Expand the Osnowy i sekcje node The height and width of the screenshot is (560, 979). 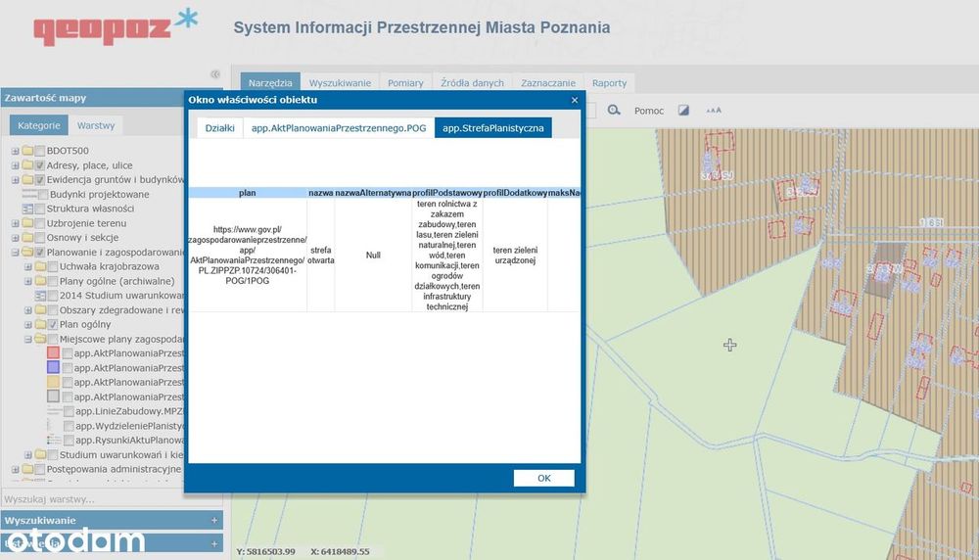tap(15, 237)
